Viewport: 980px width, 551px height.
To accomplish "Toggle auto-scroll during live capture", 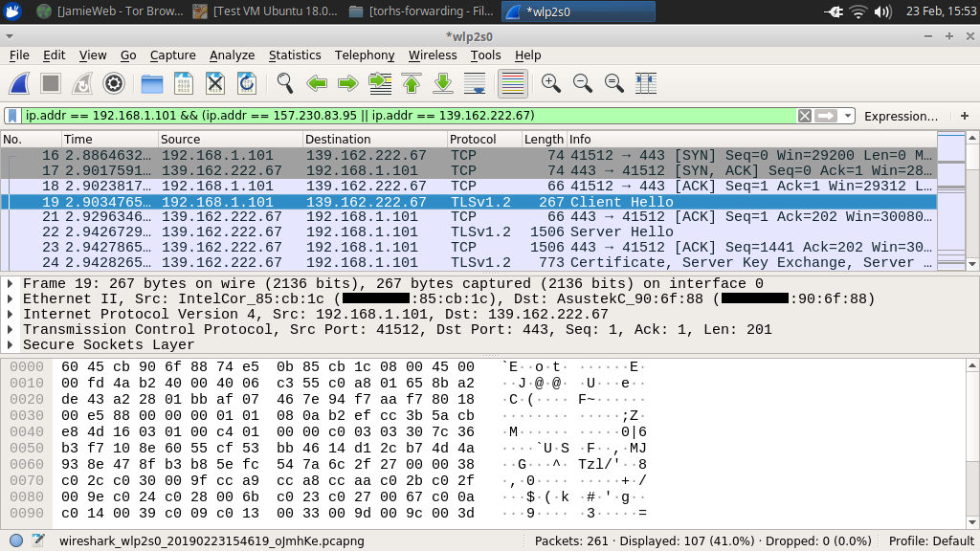I will pyautogui.click(x=475, y=83).
